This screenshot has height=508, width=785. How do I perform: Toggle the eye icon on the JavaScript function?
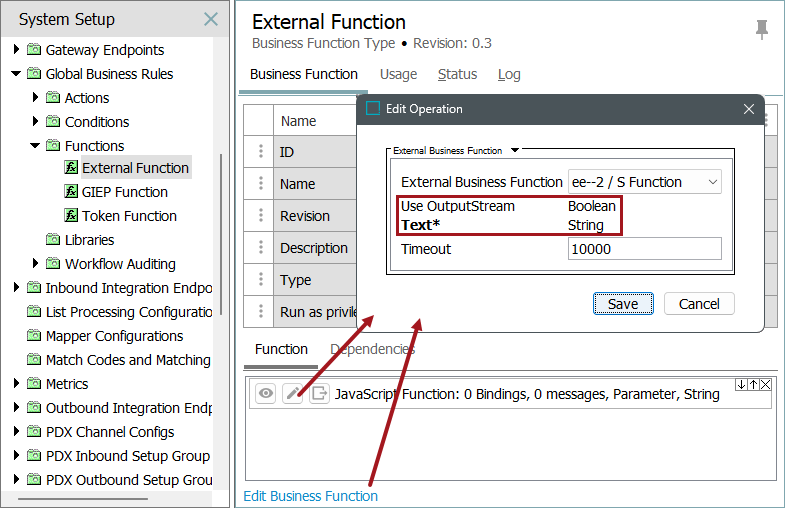[x=266, y=394]
